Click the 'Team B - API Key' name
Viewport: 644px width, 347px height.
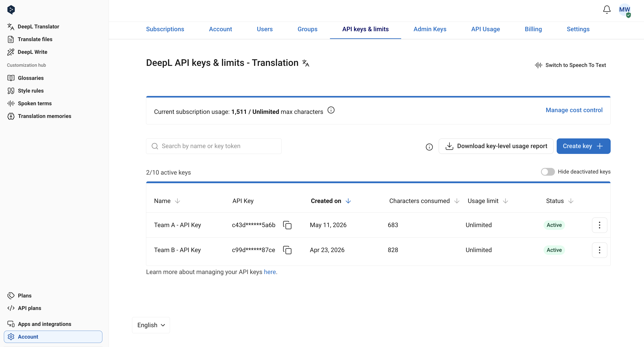click(177, 250)
